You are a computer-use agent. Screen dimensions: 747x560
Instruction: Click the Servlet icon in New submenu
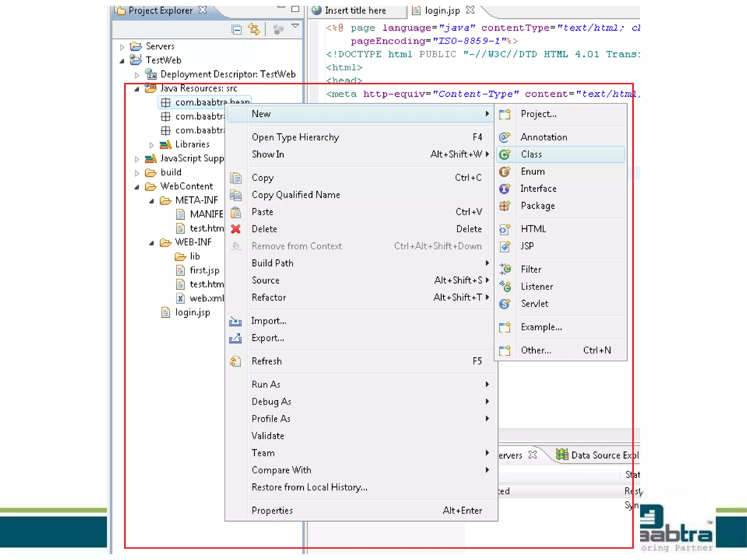(505, 304)
